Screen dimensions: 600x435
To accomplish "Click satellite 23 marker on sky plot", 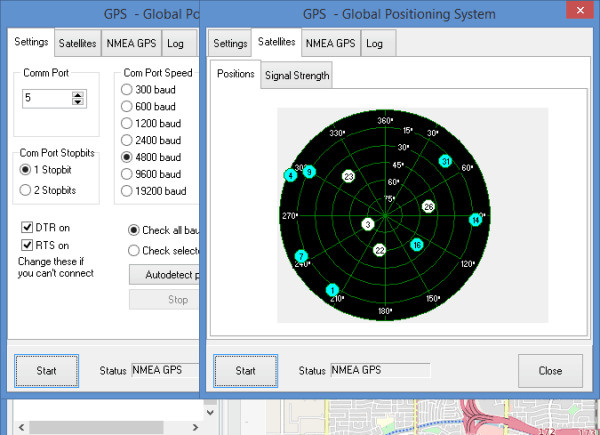I will click(x=348, y=176).
